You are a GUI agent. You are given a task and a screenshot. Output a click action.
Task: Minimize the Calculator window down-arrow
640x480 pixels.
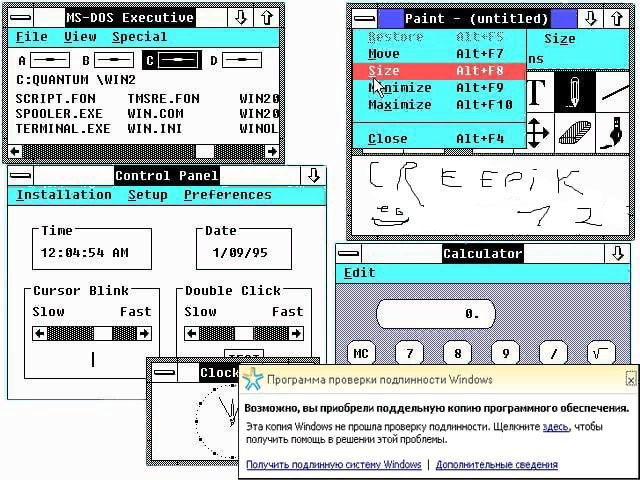618,253
